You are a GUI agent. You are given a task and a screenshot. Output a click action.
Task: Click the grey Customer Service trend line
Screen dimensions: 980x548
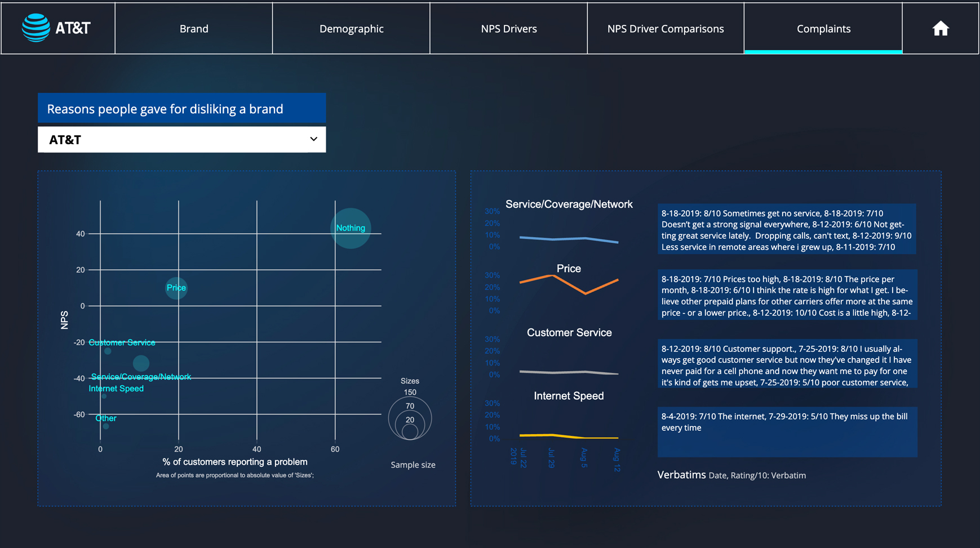569,372
